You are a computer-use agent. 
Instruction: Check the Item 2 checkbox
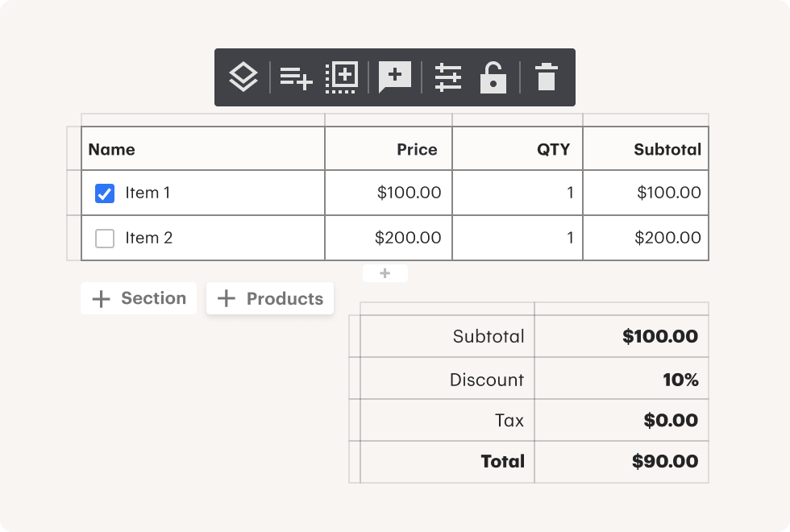(105, 239)
